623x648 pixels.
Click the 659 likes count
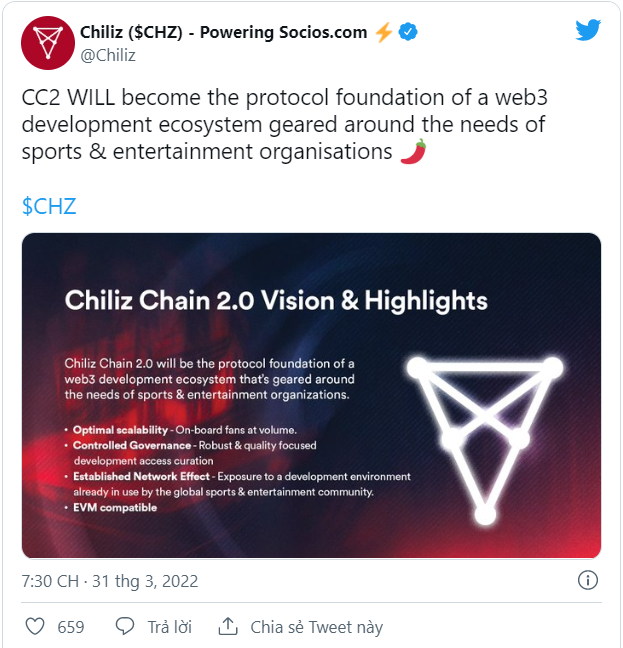pyautogui.click(x=71, y=627)
